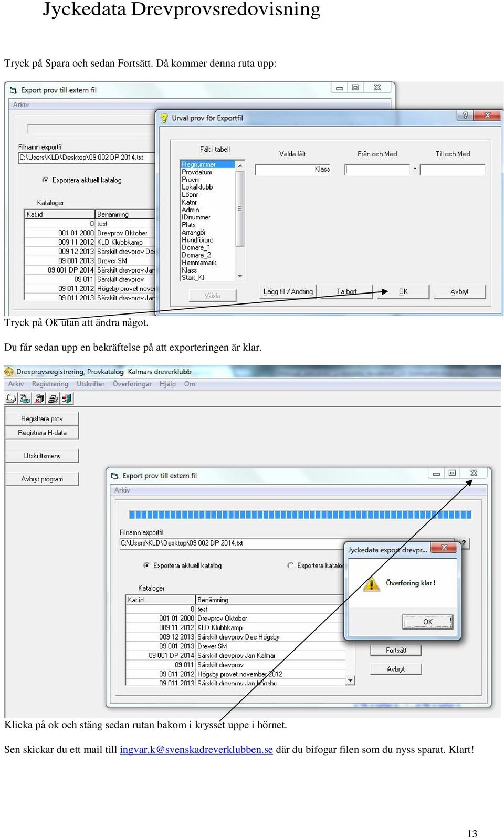Select the Särskilt drevprov Dec Högsby catalog row

235,637
